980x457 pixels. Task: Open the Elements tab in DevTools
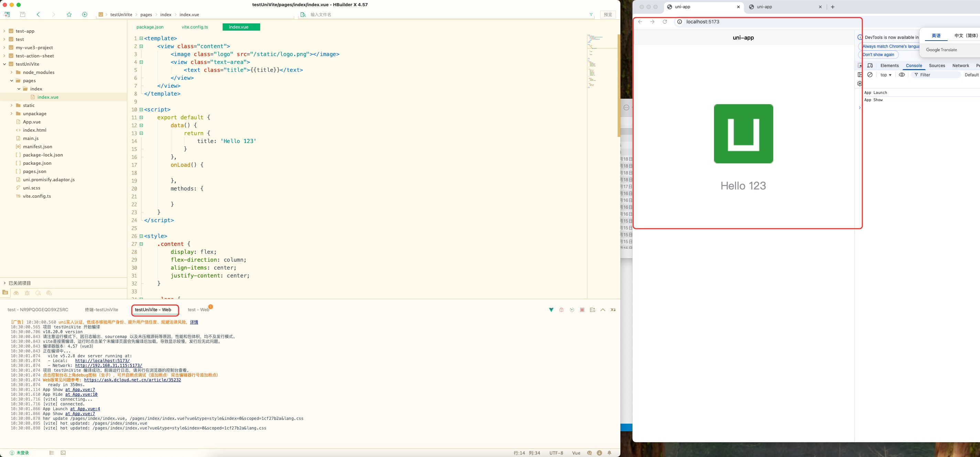890,65
